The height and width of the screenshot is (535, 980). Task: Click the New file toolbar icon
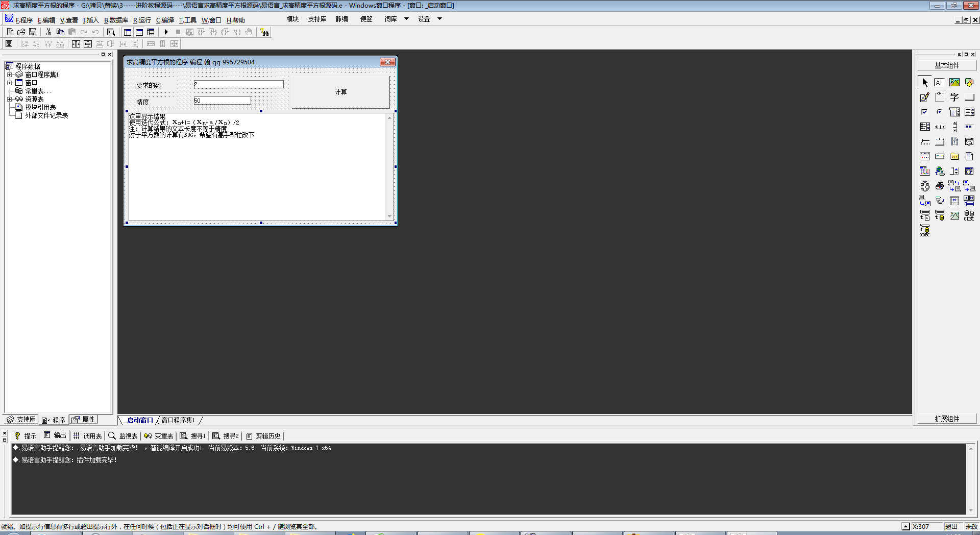point(10,32)
